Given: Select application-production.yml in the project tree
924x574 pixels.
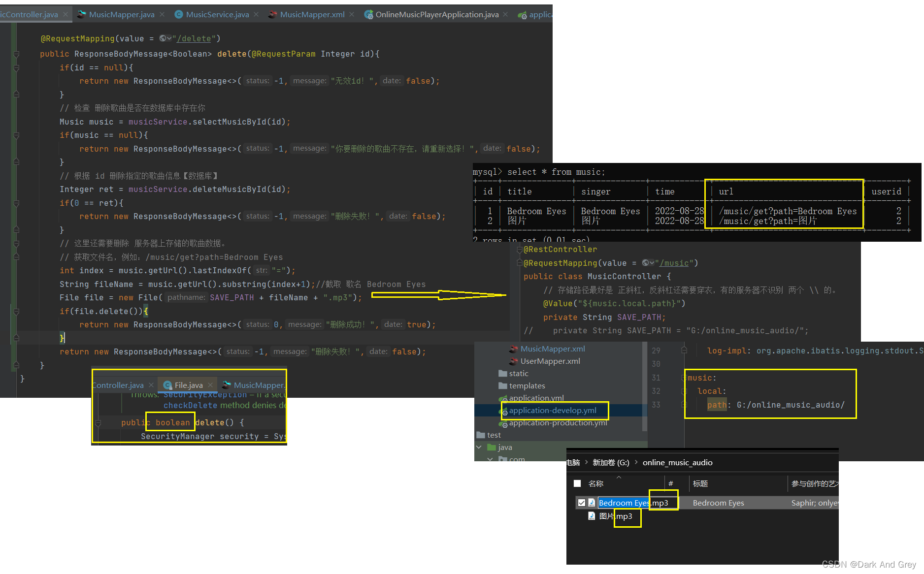Looking at the screenshot, I should (558, 422).
